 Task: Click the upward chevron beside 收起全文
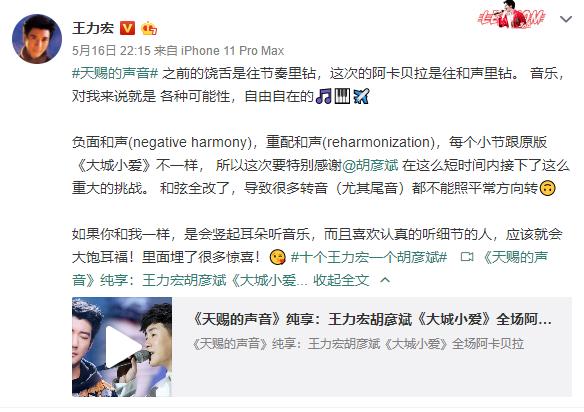point(385,280)
